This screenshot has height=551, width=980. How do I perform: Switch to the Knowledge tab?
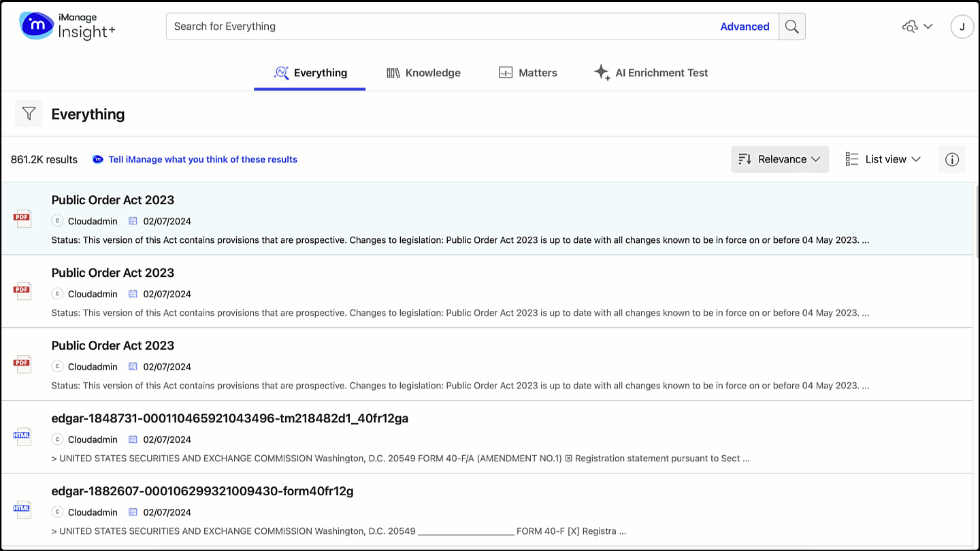[x=423, y=73]
